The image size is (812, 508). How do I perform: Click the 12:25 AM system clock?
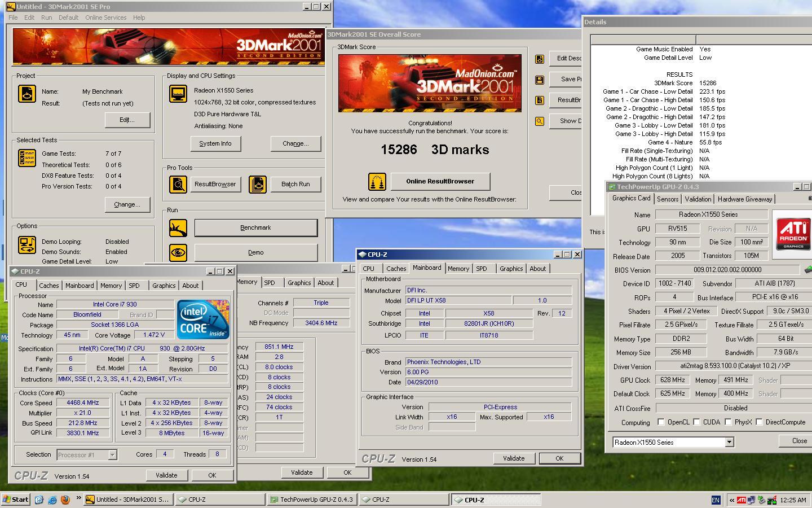(793, 500)
